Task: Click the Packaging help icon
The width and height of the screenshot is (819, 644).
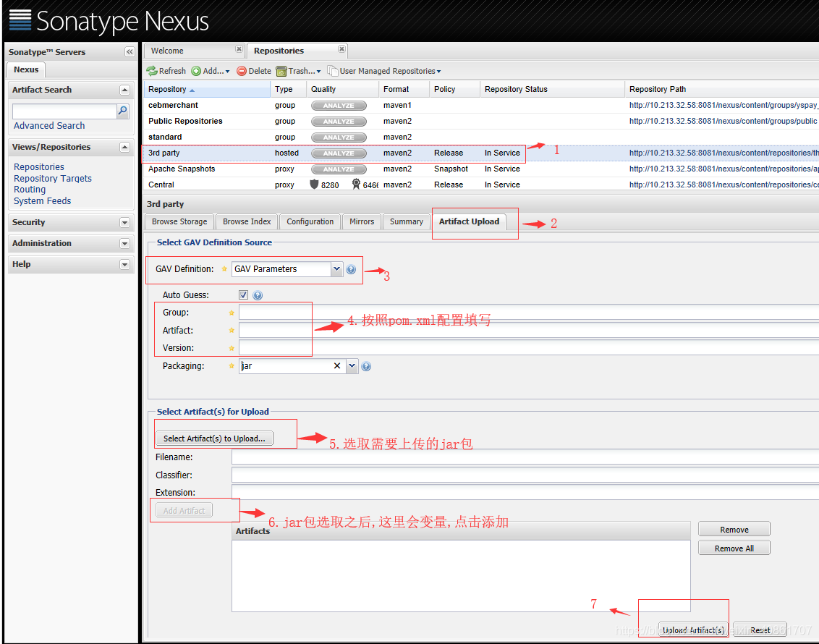Action: point(366,367)
